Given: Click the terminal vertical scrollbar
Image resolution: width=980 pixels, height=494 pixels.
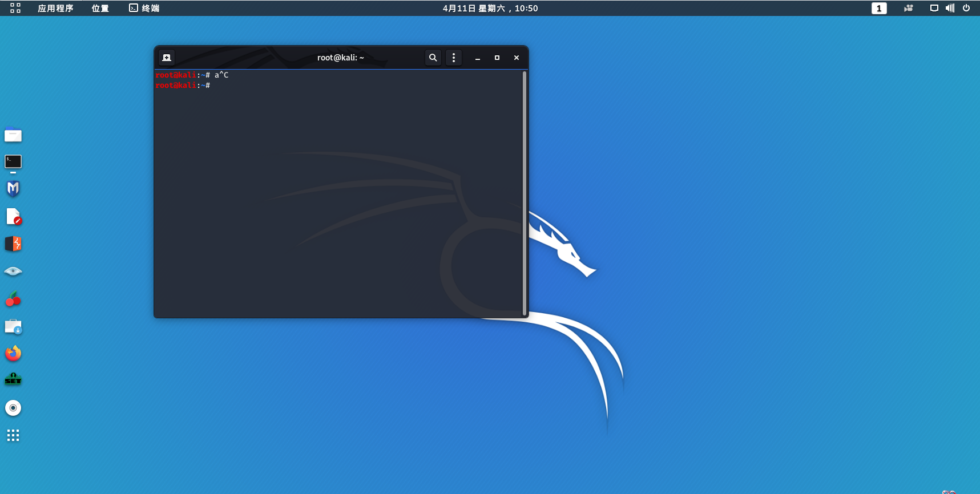Looking at the screenshot, I should point(525,193).
